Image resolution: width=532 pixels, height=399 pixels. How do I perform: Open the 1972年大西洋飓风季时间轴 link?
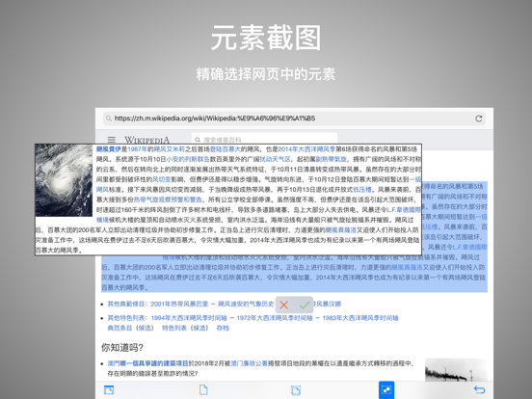275,318
